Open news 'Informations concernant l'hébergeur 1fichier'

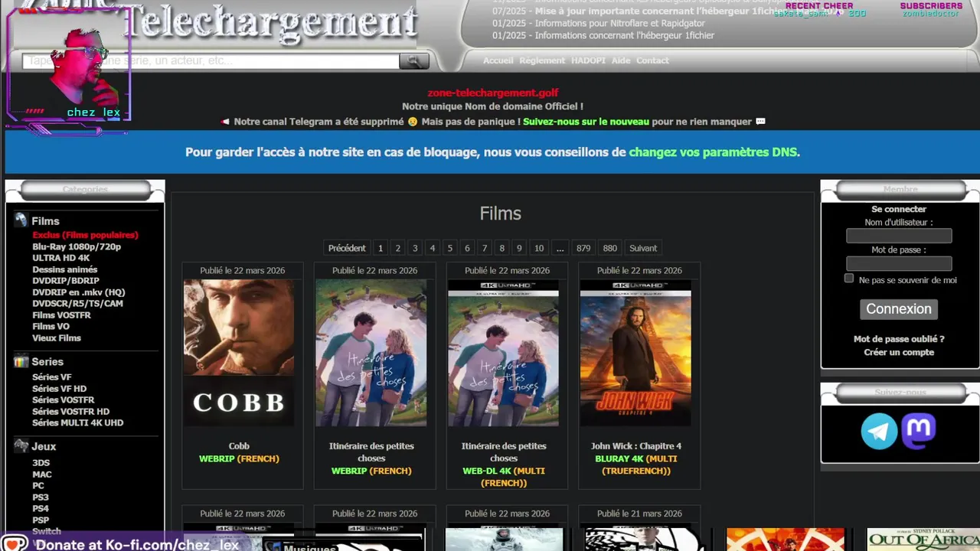coord(624,36)
